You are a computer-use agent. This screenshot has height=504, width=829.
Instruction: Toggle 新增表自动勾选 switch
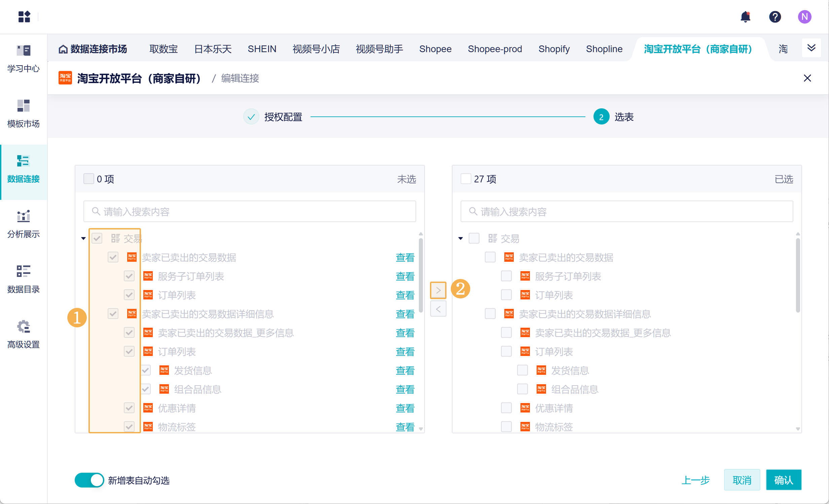(89, 480)
